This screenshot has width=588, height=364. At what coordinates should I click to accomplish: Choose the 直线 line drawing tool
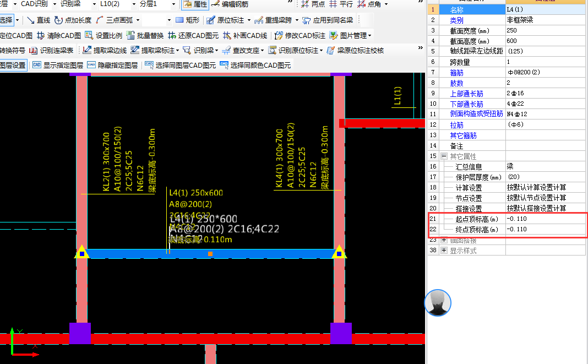(39, 20)
